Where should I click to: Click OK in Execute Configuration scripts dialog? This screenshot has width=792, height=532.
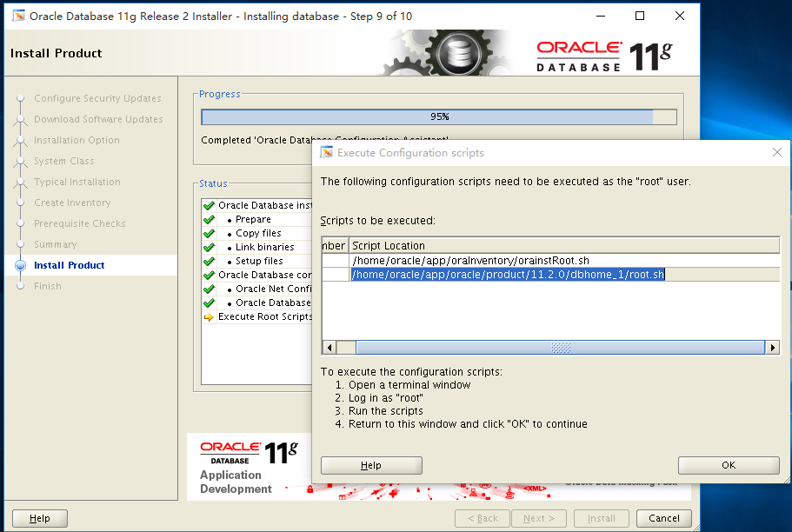(x=729, y=465)
